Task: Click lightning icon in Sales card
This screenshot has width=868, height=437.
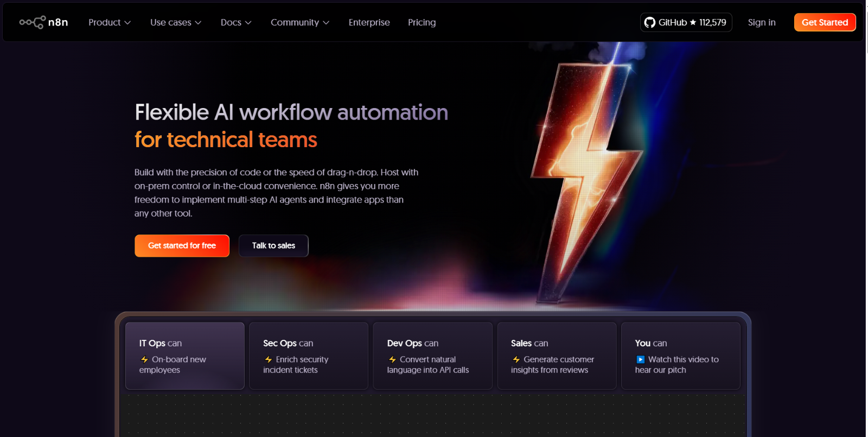Action: point(516,359)
